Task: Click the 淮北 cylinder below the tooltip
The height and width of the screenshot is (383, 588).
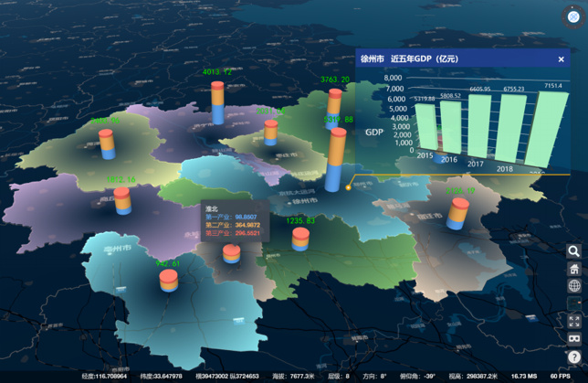Action: click(231, 253)
